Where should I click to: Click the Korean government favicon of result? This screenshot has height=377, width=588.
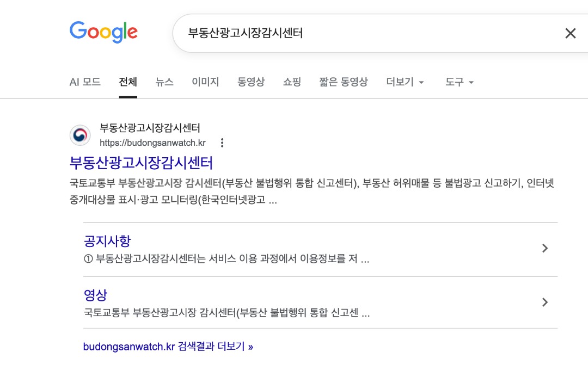[x=80, y=135]
